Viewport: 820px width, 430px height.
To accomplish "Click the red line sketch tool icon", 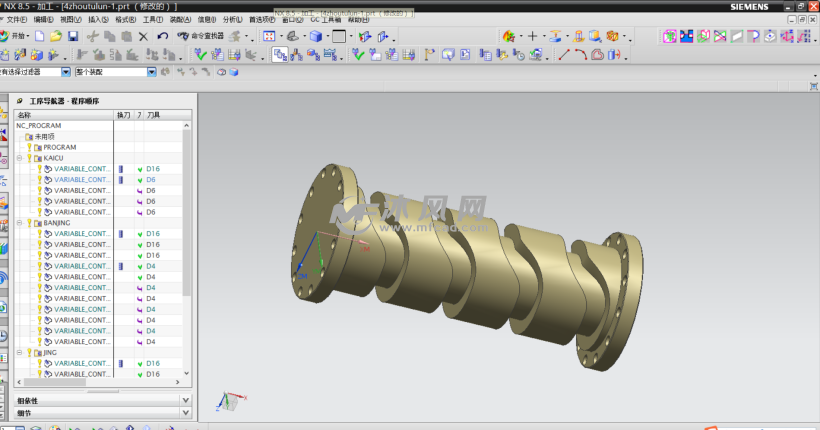I will pos(564,55).
